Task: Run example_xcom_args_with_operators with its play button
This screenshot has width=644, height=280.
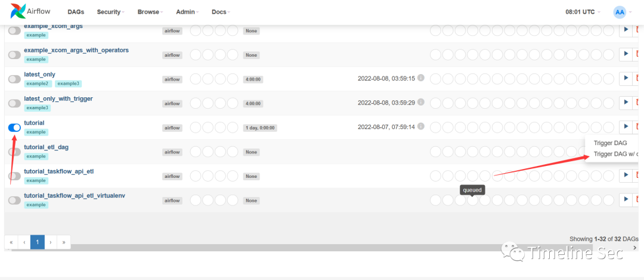Action: pos(626,54)
